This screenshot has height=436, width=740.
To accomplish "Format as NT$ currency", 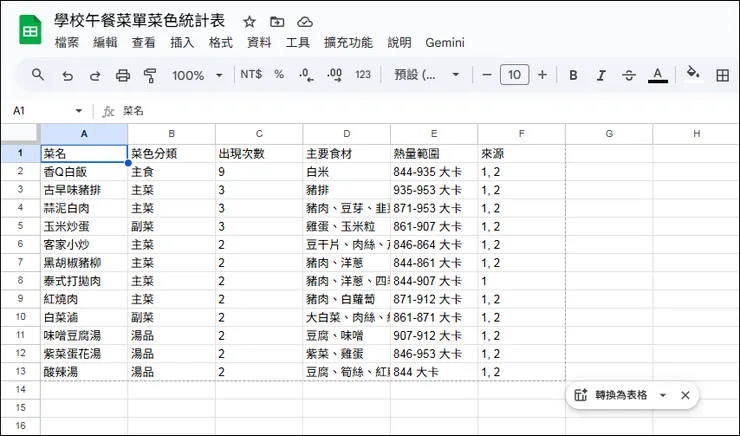I will pos(251,75).
